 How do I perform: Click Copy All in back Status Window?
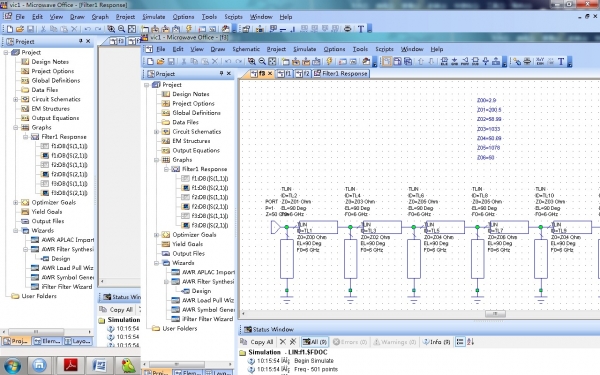point(117,310)
